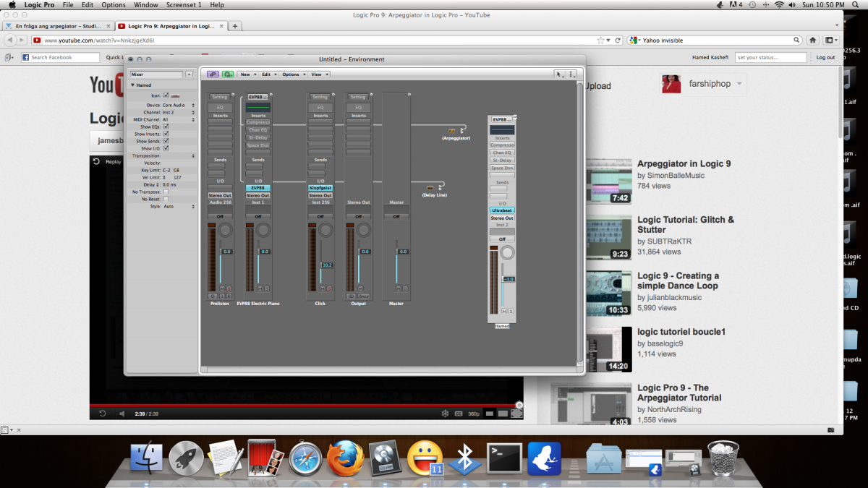Open the 'Arpeggiator in Logic 9' video link
Screen dimensions: 868x488
(x=684, y=164)
